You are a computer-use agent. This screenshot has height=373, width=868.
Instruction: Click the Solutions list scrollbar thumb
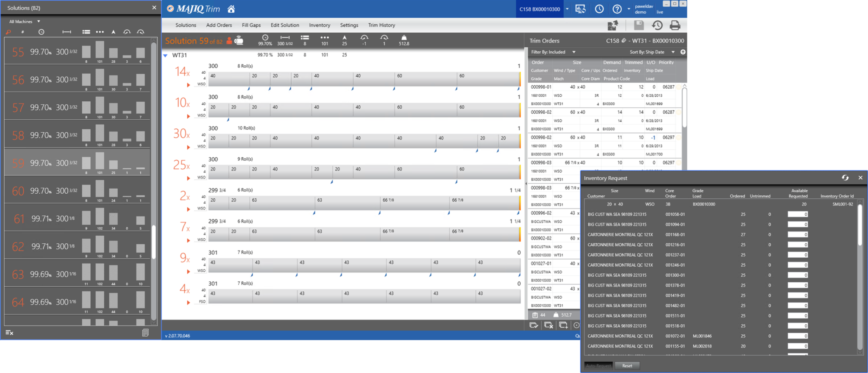pos(153,242)
